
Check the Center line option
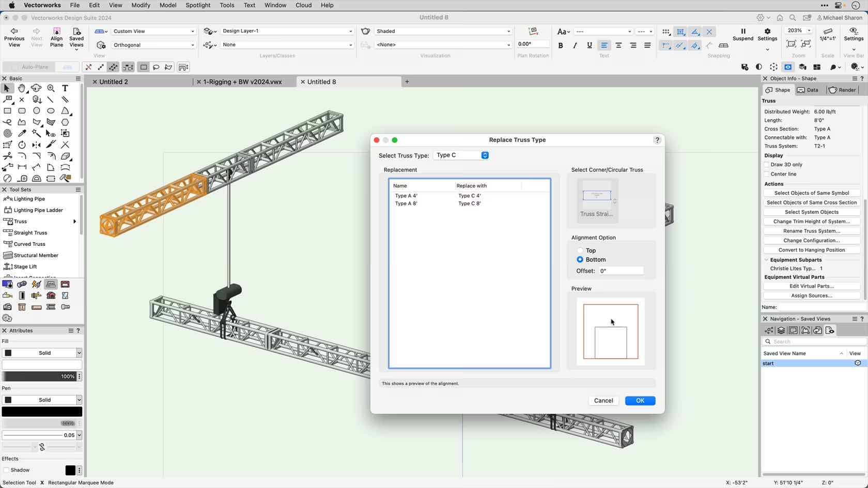click(766, 174)
